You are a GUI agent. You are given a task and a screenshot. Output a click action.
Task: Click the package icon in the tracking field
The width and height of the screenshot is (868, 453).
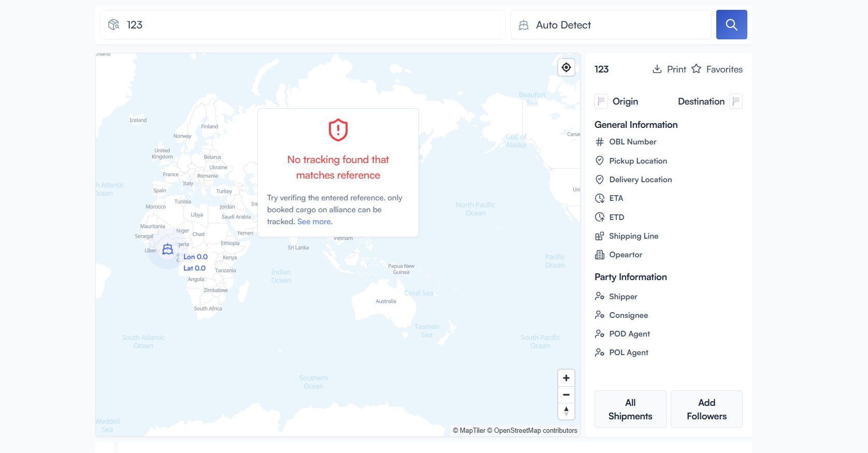[x=114, y=24]
